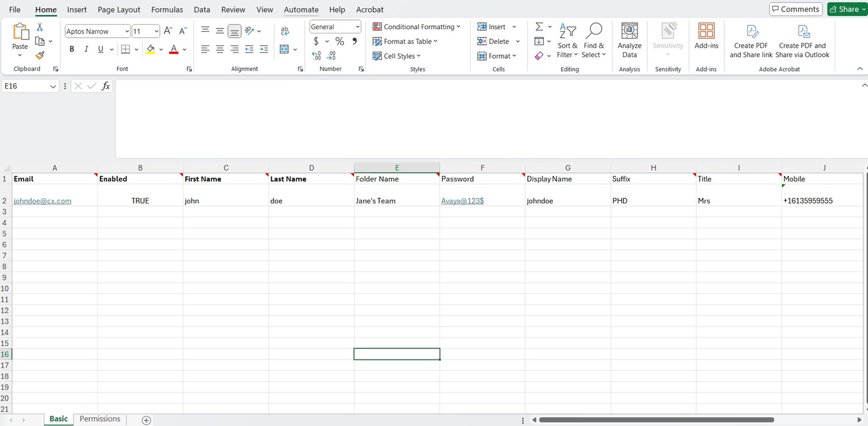Click inside the formula bar
The height and width of the screenshot is (426, 868).
click(490, 118)
